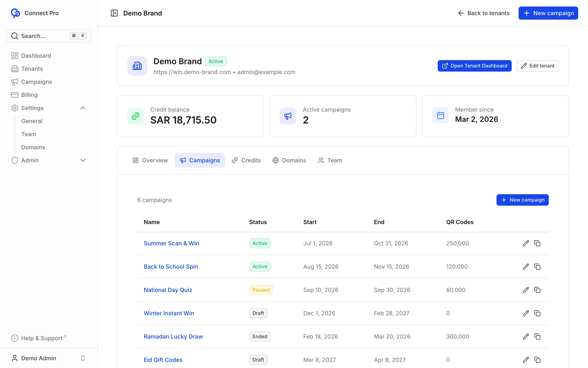This screenshot has width=588, height=368.
Task: Collapse the Settings section in sidebar
Action: tap(83, 108)
